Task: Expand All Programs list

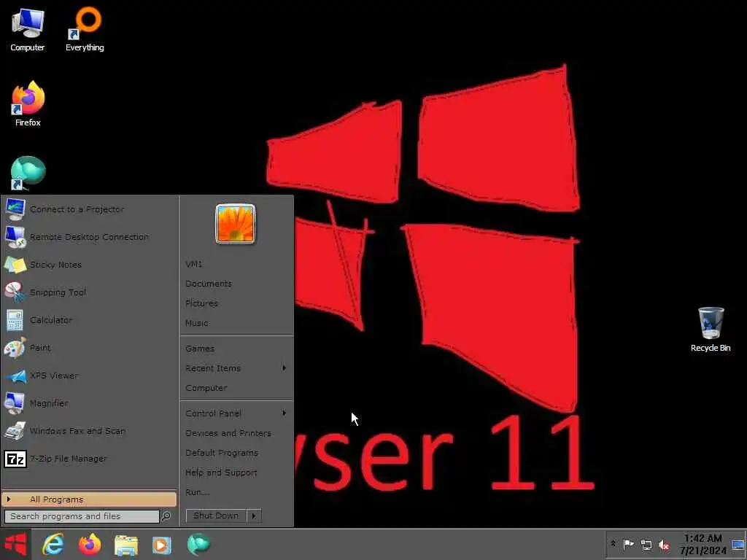Action: 89,499
